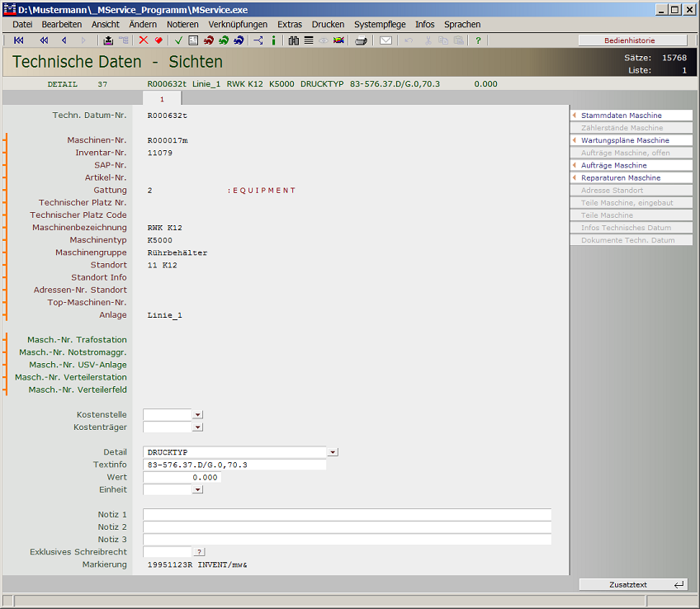Click into the Notiz 1 field
The height and width of the screenshot is (609, 700).
[x=347, y=515]
